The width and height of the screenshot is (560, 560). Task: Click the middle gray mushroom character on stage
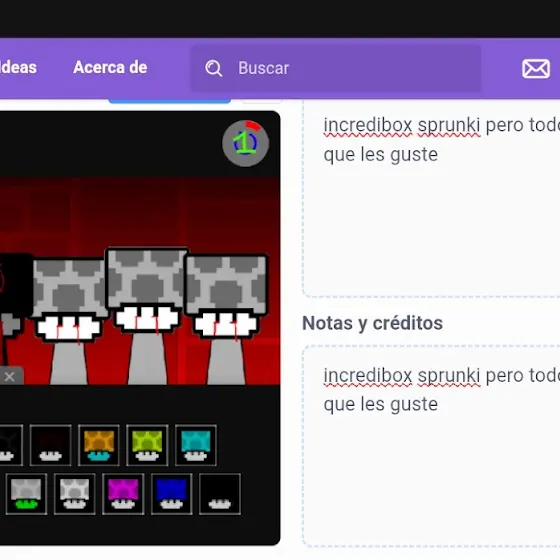coord(147,316)
